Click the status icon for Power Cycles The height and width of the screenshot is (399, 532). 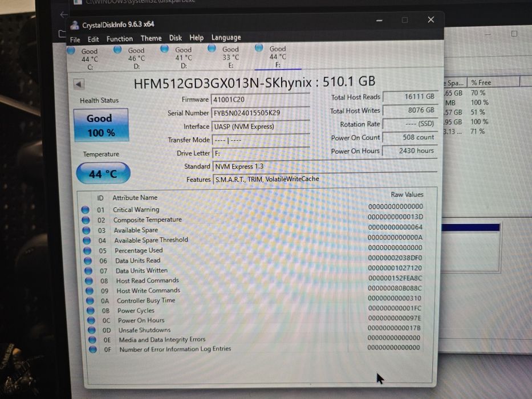click(91, 311)
